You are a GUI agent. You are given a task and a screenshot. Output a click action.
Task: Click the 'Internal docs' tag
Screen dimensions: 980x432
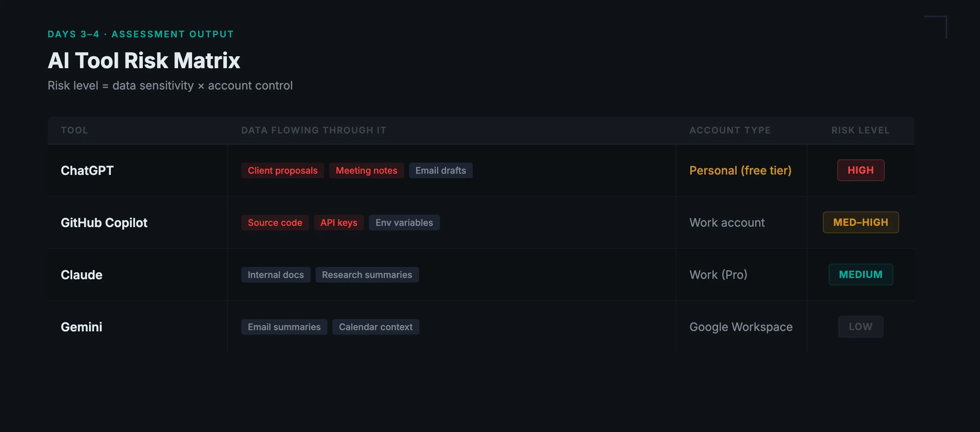point(276,275)
